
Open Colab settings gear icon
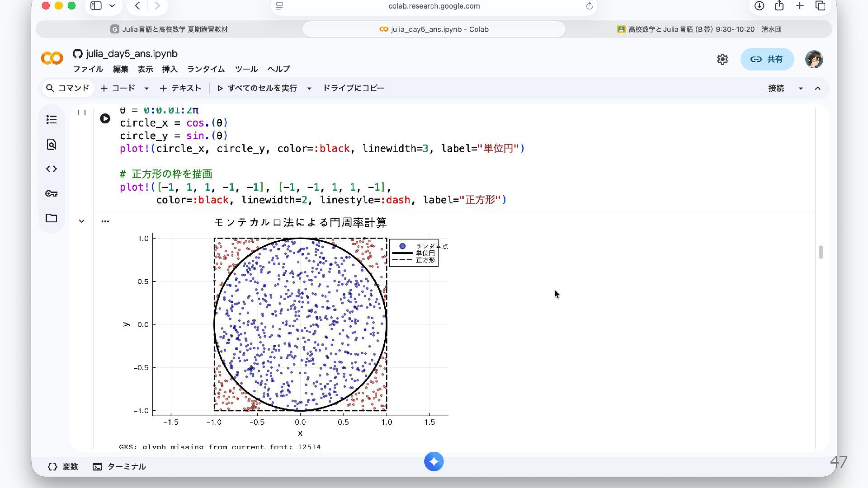pos(722,59)
